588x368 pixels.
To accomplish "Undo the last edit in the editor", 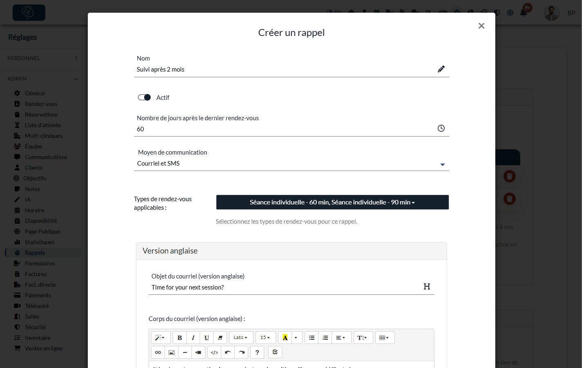I will [x=228, y=352].
